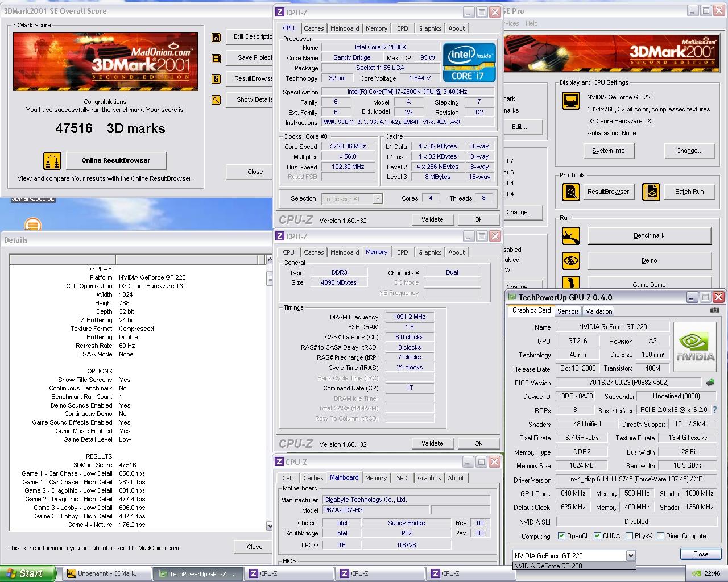Screen dimensions: 728x582
Task: Click the system tray icon near clock
Action: [x=697, y=574]
